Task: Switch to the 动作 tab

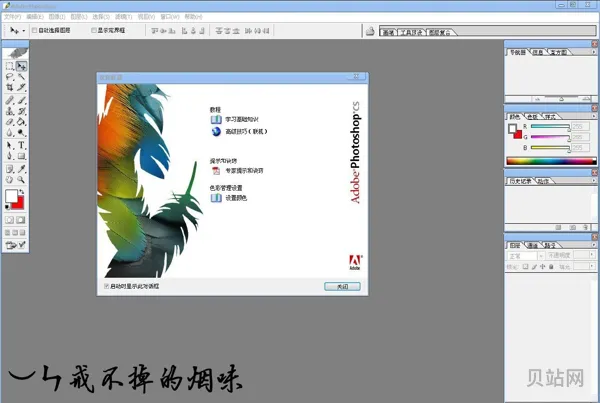Action: pyautogui.click(x=543, y=181)
